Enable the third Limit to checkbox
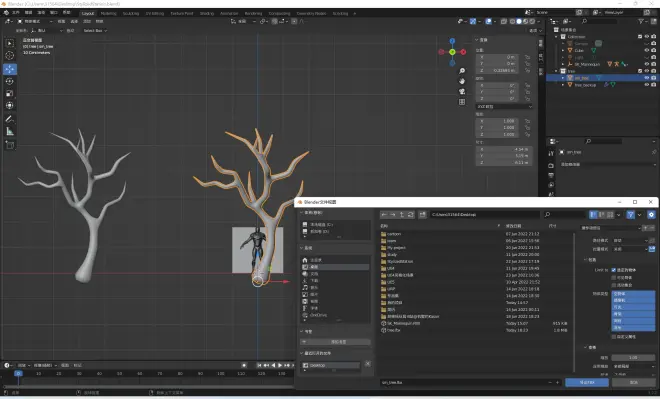 click(x=614, y=285)
